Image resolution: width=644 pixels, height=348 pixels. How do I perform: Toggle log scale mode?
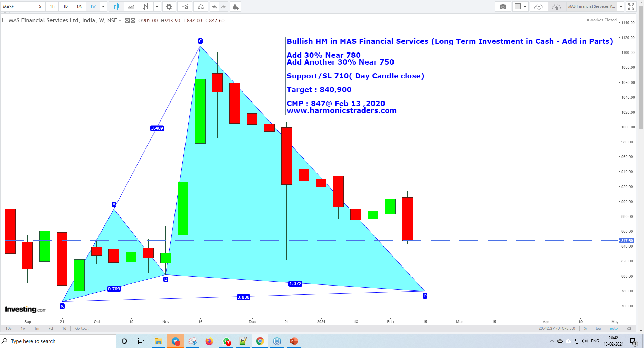pyautogui.click(x=598, y=328)
